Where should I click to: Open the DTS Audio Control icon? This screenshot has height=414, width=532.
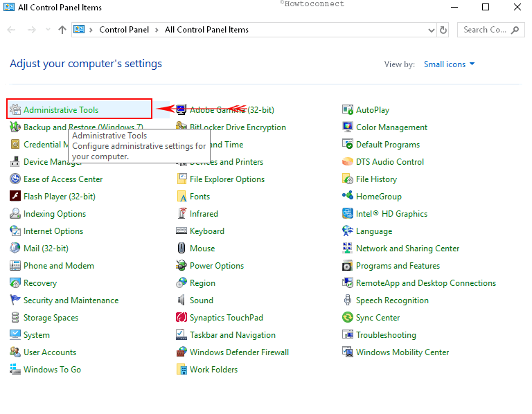point(348,162)
